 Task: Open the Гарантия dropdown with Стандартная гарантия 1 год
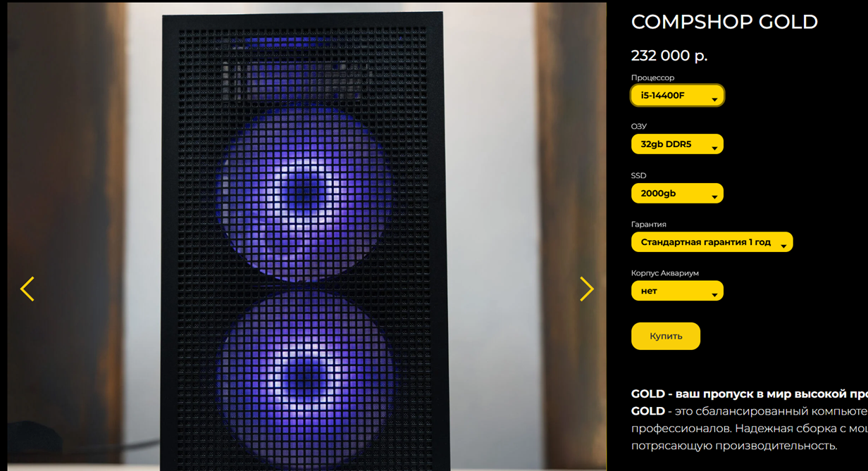[x=712, y=242]
